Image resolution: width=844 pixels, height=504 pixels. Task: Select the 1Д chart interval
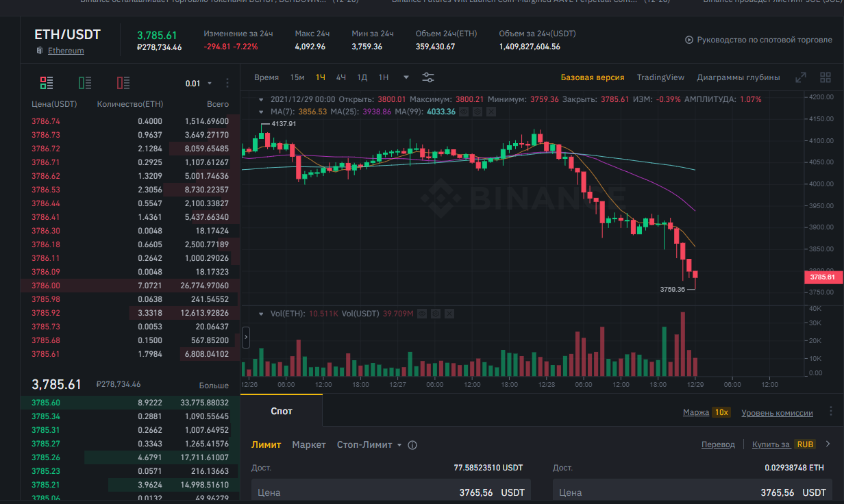pyautogui.click(x=362, y=77)
